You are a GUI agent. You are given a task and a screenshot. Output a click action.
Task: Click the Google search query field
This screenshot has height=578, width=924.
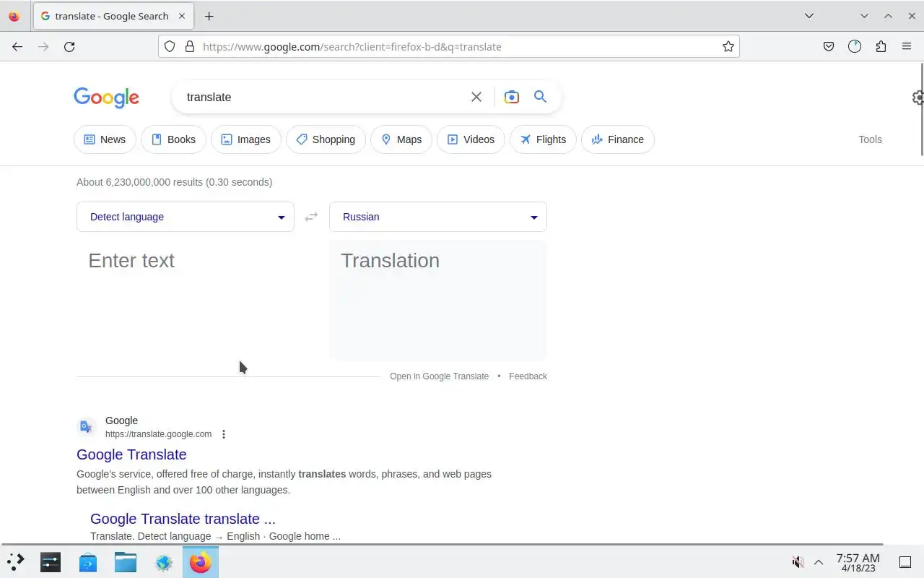325,97
